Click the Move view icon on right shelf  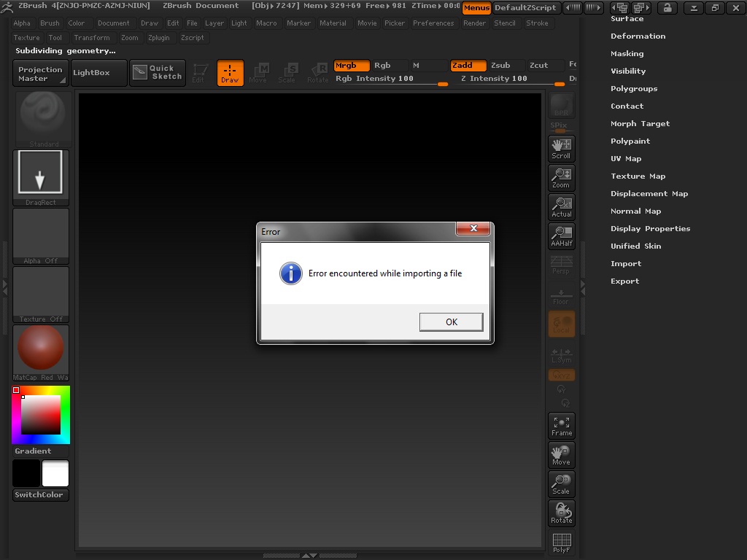562,455
